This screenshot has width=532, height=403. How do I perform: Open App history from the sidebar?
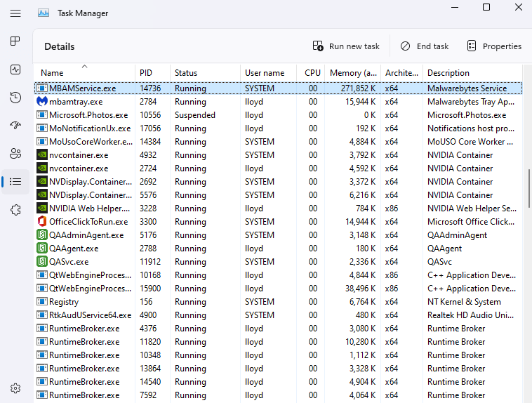tap(15, 98)
